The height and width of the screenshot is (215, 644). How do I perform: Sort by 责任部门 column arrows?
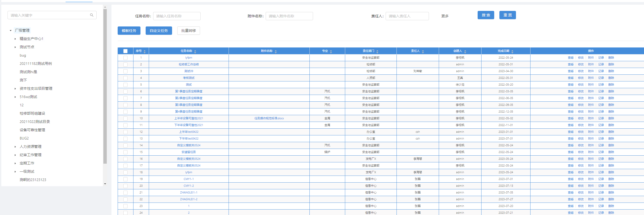pyautogui.click(x=377, y=51)
